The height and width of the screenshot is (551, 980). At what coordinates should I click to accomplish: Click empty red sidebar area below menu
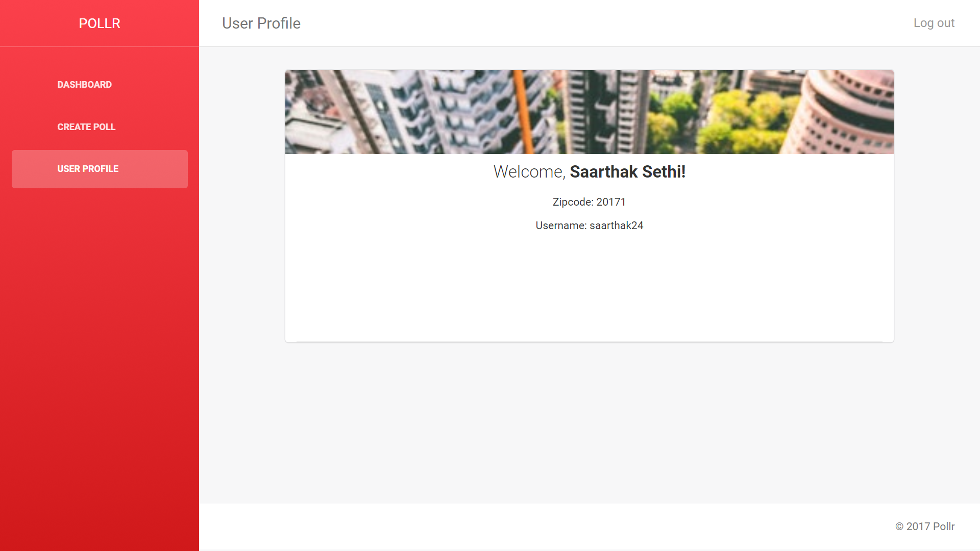[100, 367]
